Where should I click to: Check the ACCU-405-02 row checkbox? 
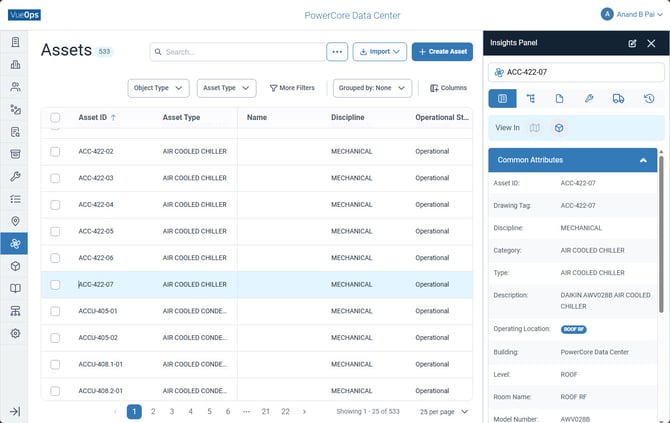55,338
